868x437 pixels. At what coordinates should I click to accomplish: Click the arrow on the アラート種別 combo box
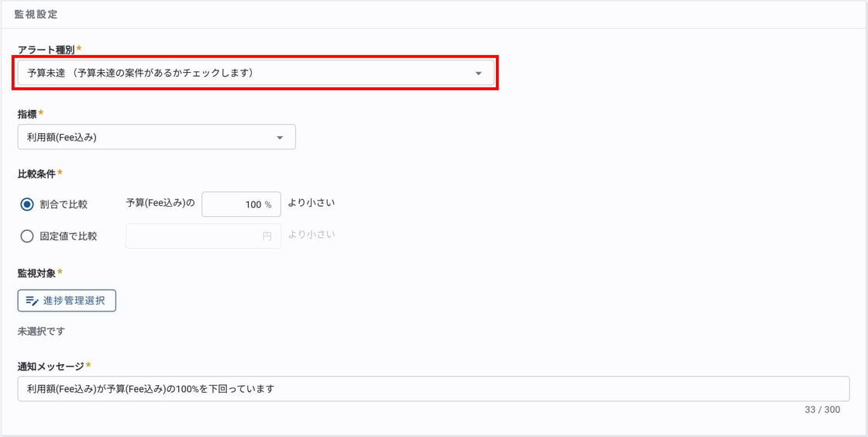click(x=479, y=74)
